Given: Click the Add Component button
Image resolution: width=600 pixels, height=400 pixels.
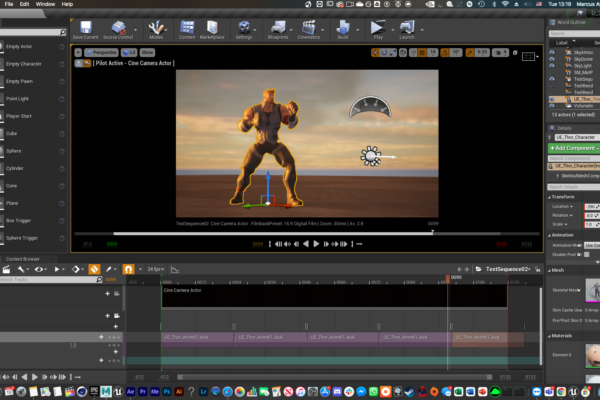Looking at the screenshot, I should pos(574,148).
